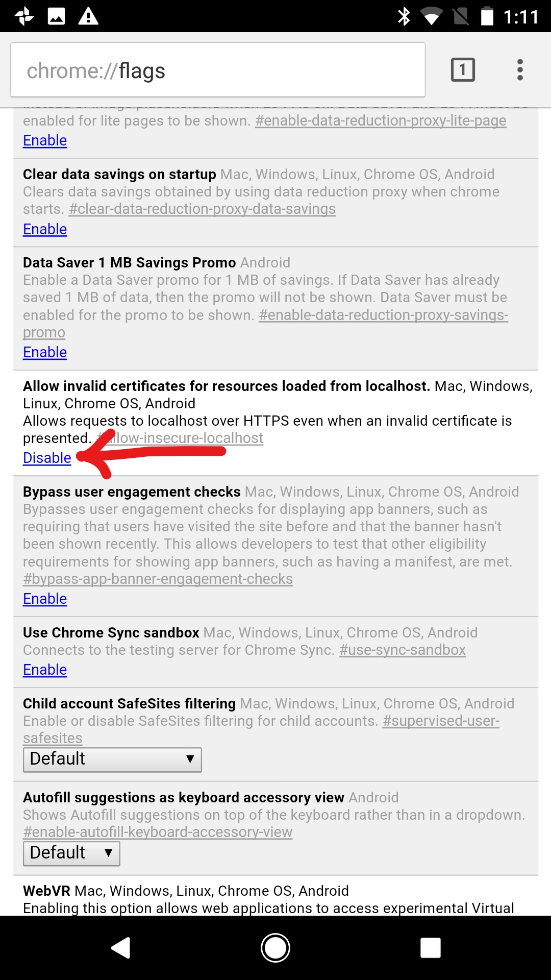Enable Bypass user engagement checks flag

click(x=45, y=599)
